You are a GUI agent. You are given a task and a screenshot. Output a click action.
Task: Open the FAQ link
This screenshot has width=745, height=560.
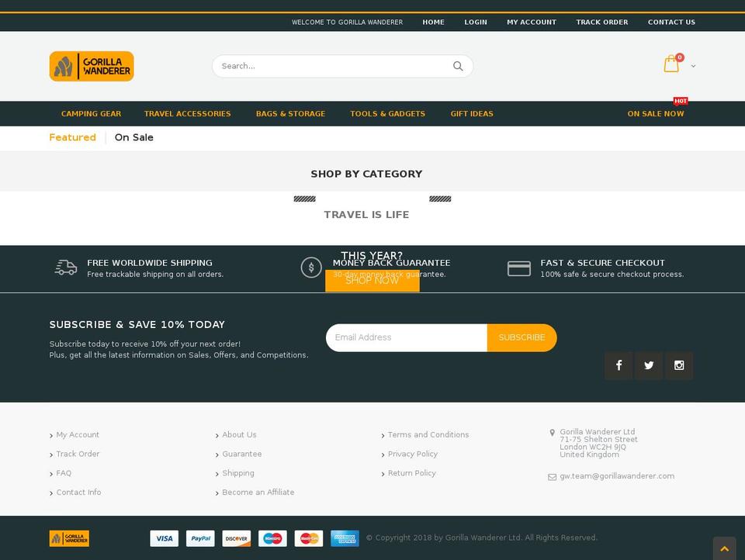click(64, 473)
